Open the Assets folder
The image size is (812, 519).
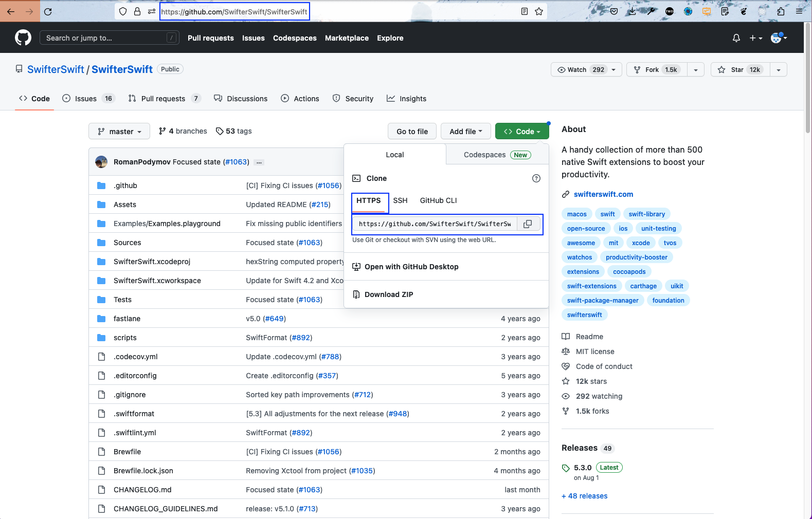125,205
